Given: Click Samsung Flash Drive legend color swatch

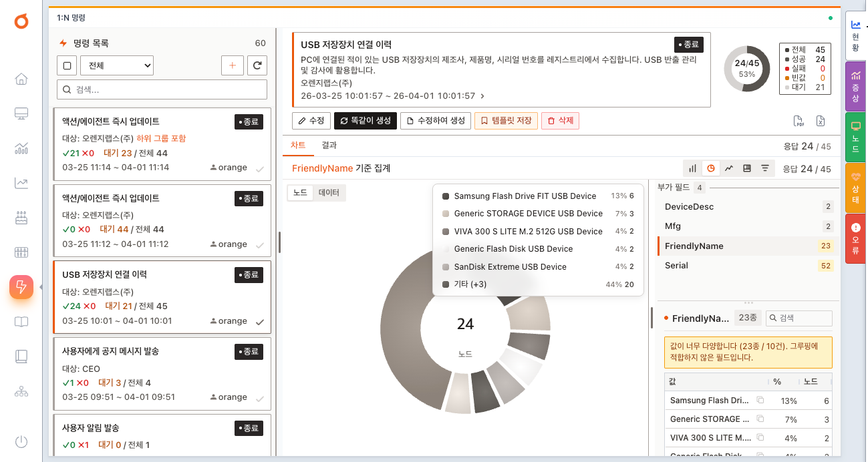Looking at the screenshot, I should click(446, 196).
